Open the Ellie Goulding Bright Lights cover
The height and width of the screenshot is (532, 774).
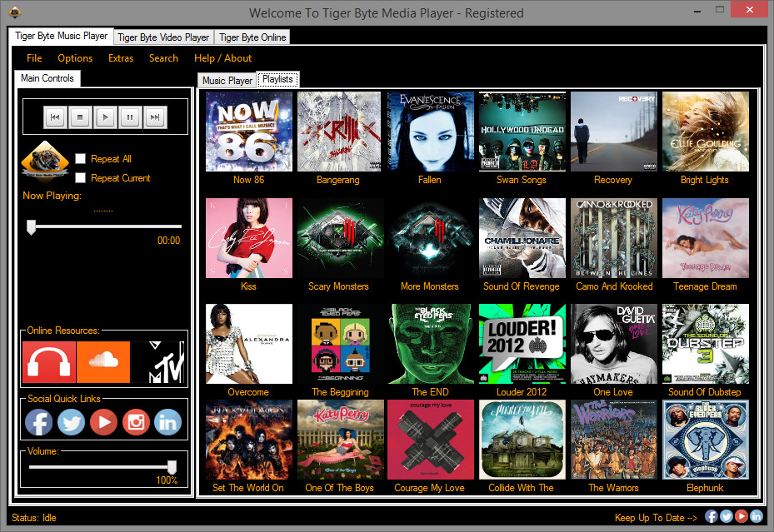pos(706,132)
